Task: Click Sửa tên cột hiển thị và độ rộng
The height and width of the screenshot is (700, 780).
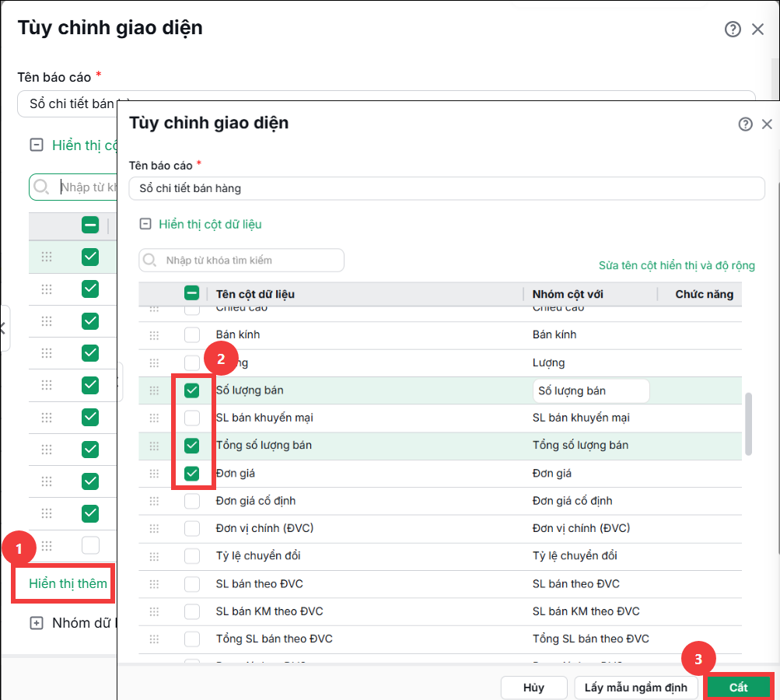Action: (677, 265)
